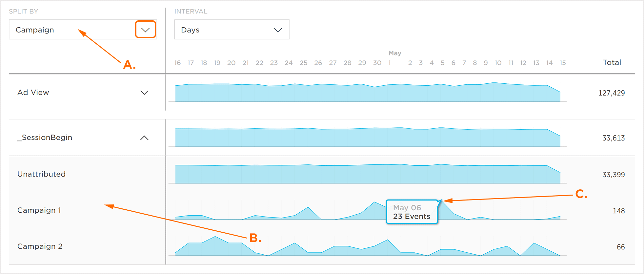Open the Interval Days dropdown
Viewport: 644px width, 274px height.
tap(231, 30)
